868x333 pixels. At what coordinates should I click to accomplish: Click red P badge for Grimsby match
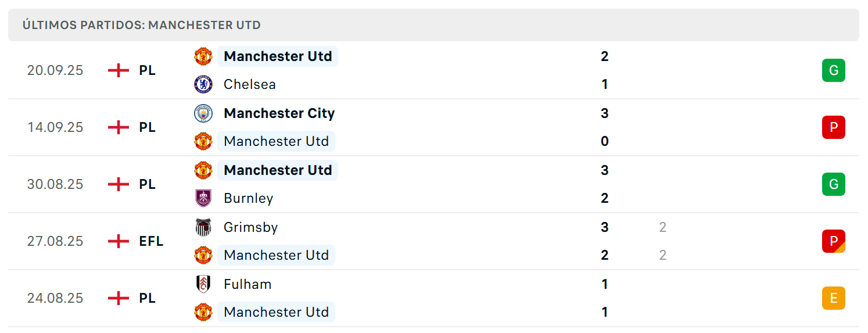click(834, 241)
